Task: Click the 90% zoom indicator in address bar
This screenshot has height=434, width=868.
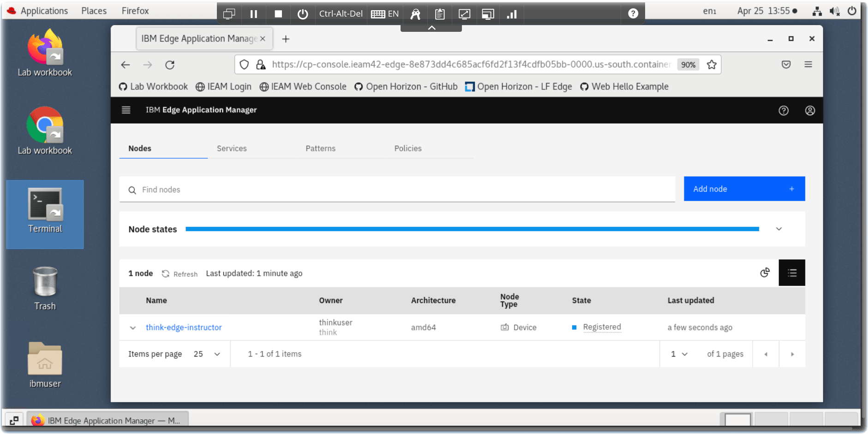Action: pyautogui.click(x=688, y=65)
